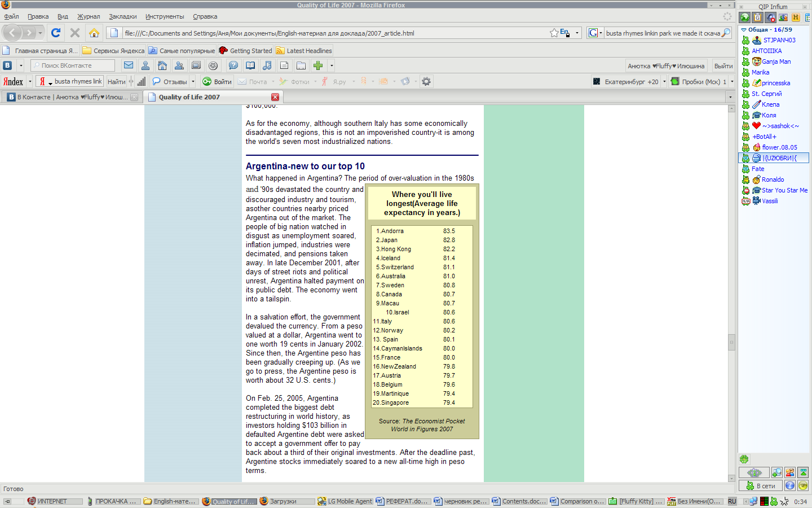The height and width of the screenshot is (508, 812).
Task: Open VK home house icon
Action: tap(162, 65)
